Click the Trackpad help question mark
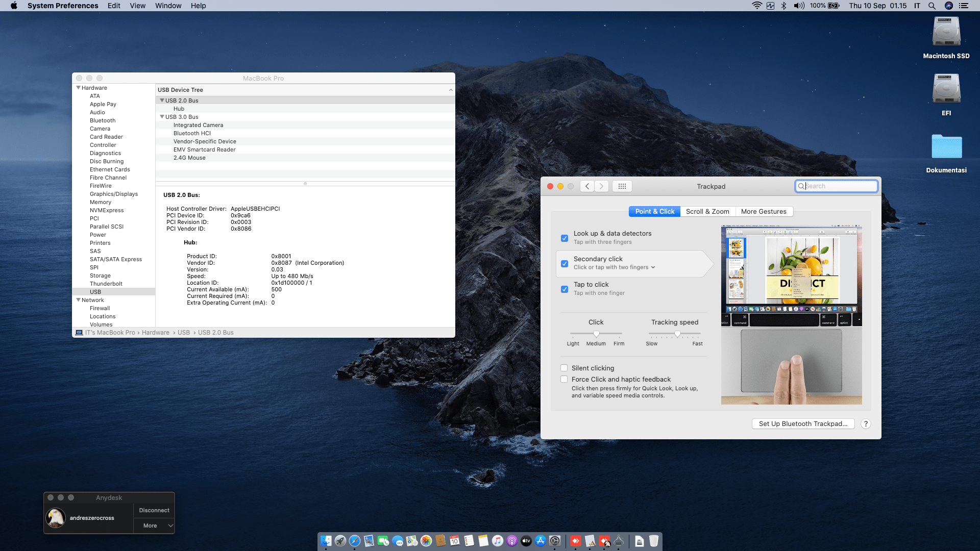The height and width of the screenshot is (551, 980). [x=866, y=423]
